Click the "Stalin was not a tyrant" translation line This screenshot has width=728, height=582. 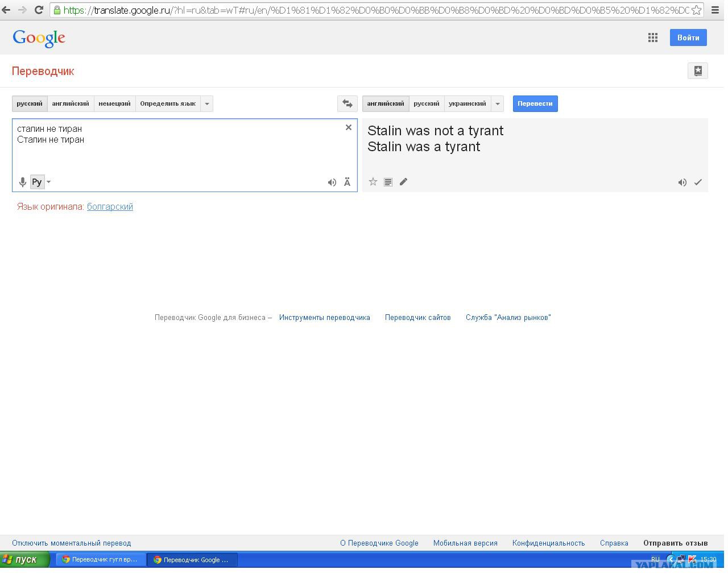[x=436, y=131]
